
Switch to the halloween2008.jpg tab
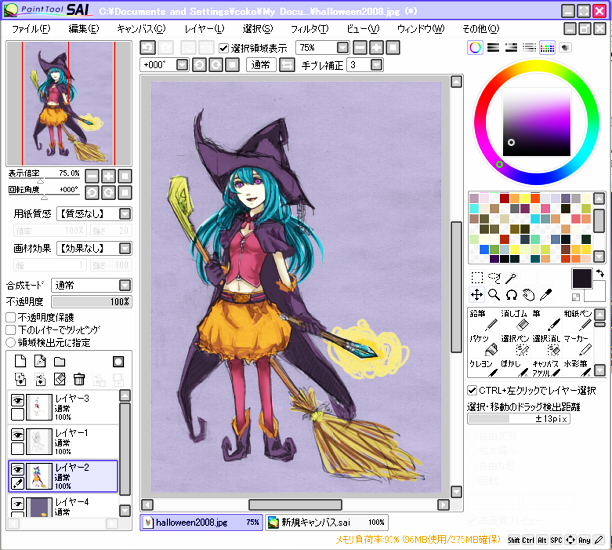coord(201,522)
